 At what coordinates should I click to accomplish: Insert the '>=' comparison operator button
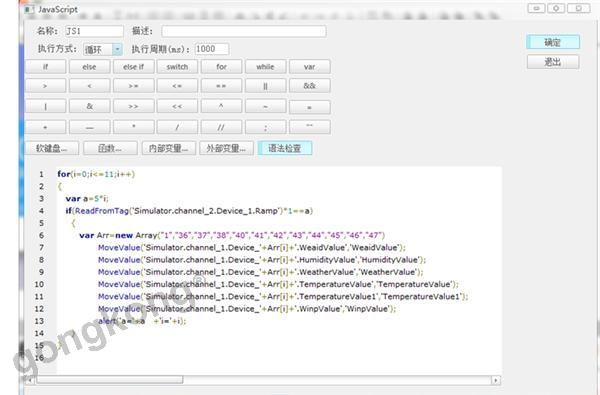tap(134, 86)
